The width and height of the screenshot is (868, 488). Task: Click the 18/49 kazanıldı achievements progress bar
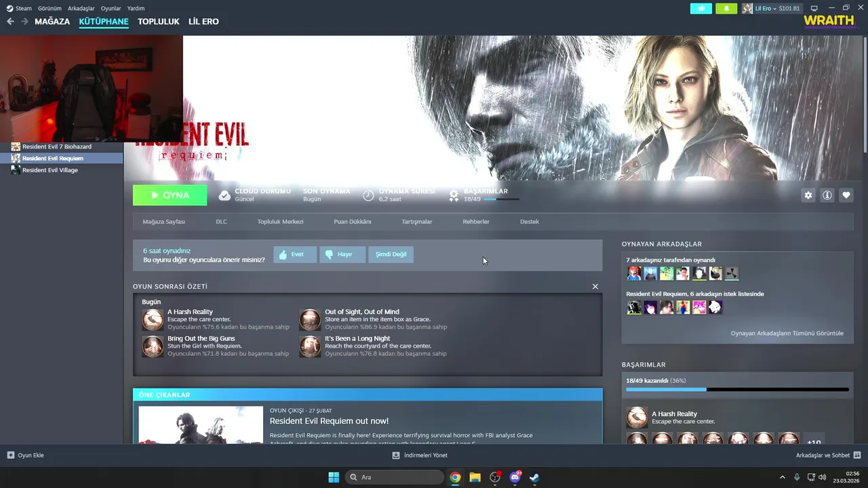point(737,390)
